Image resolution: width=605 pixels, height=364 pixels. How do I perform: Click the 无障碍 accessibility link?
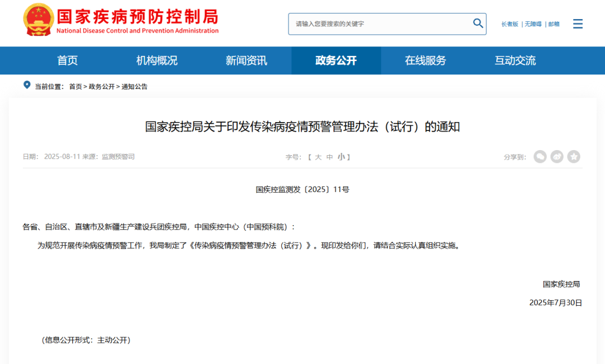tap(533, 24)
